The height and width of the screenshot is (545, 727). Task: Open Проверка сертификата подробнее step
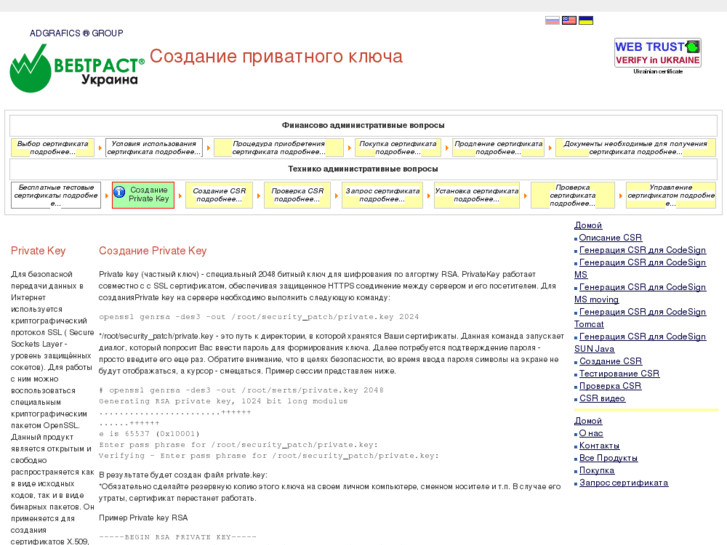pyautogui.click(x=573, y=195)
